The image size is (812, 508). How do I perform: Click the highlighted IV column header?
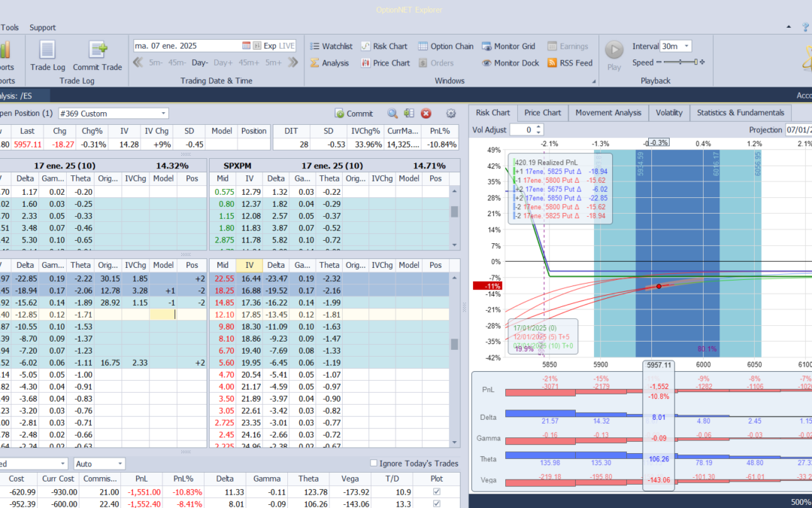click(249, 265)
